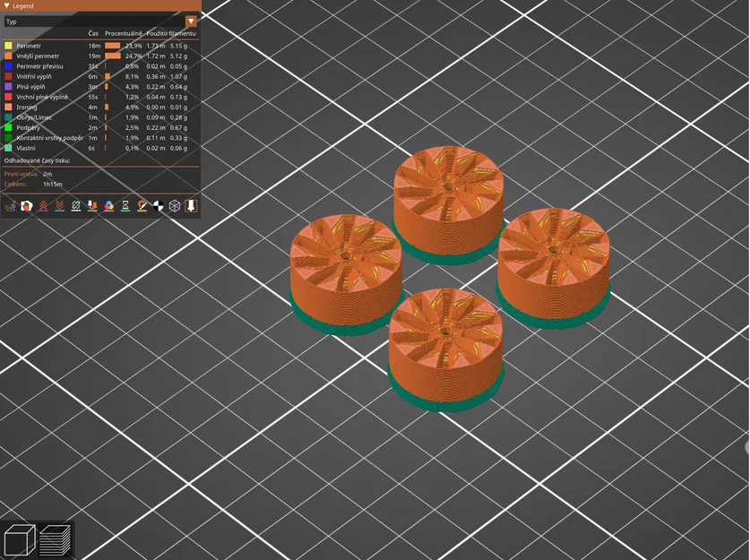Screen dimensions: 750x560
Task: Collapse the Legend panel triangle
Action: pos(6,5)
